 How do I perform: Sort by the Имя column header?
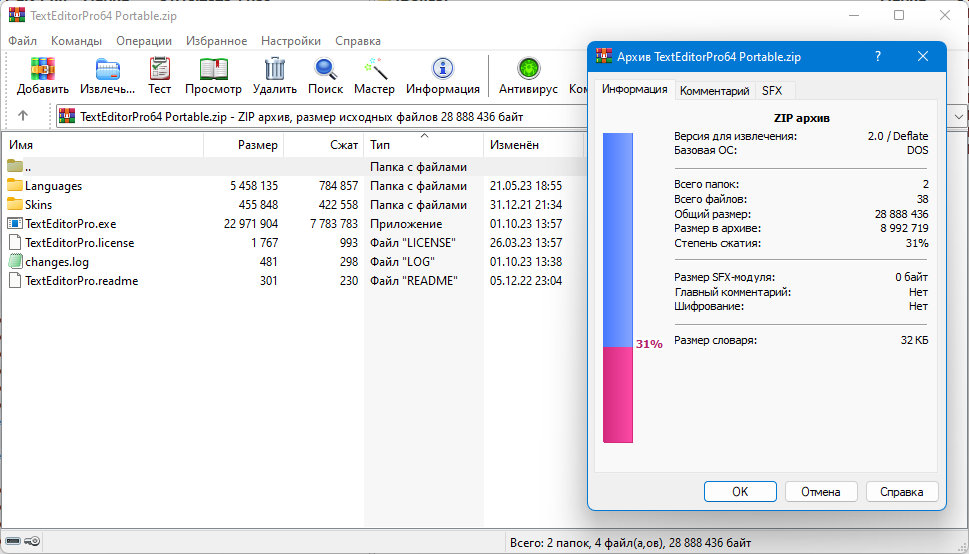coord(103,145)
